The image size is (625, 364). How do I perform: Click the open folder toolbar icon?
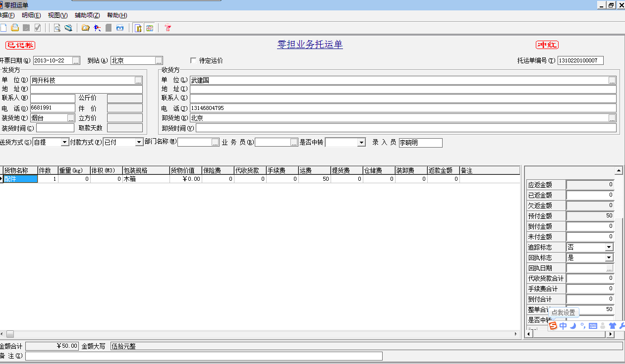pos(85,28)
